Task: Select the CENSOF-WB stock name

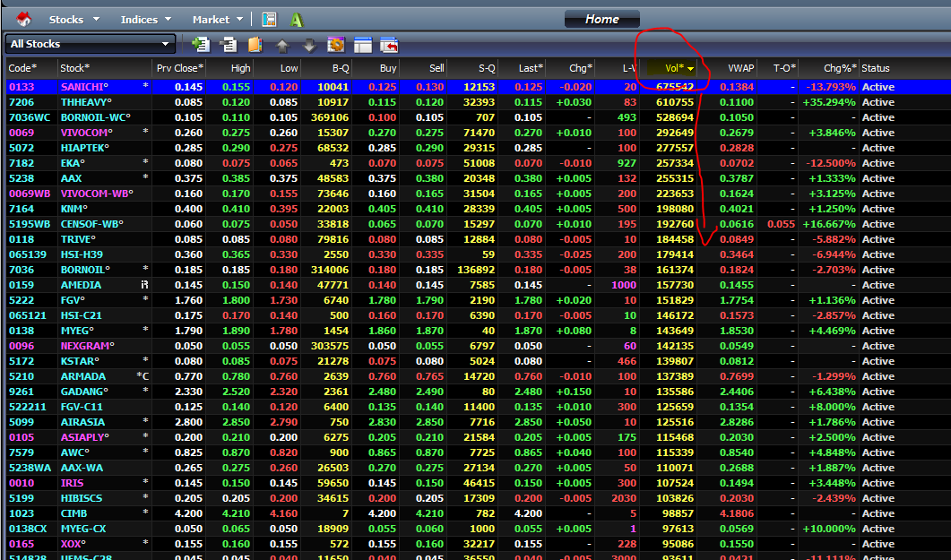Action: pos(91,224)
